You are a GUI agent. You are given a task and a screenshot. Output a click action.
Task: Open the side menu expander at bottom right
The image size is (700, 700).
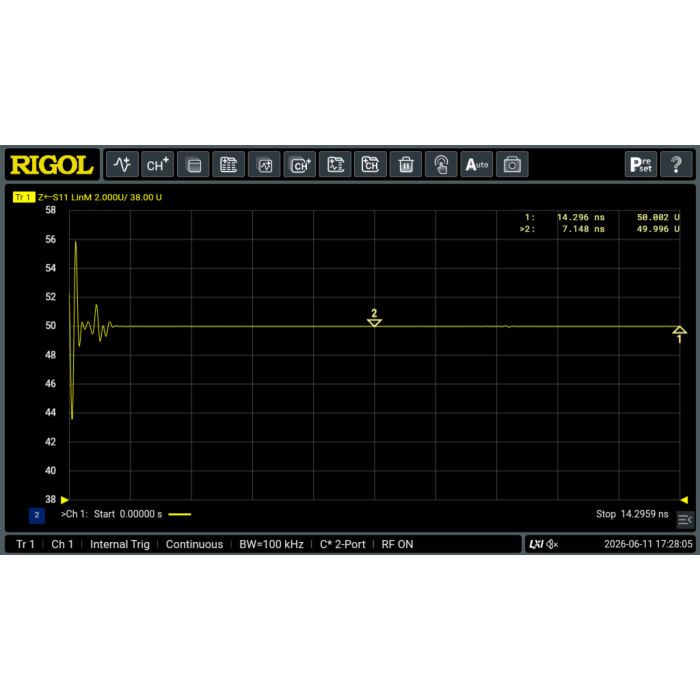(x=685, y=520)
